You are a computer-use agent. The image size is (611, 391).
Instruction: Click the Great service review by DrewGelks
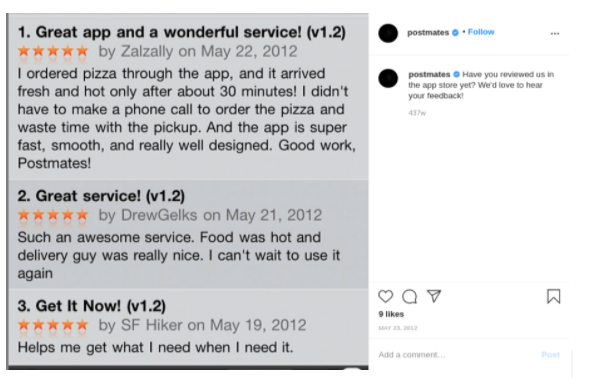click(189, 234)
